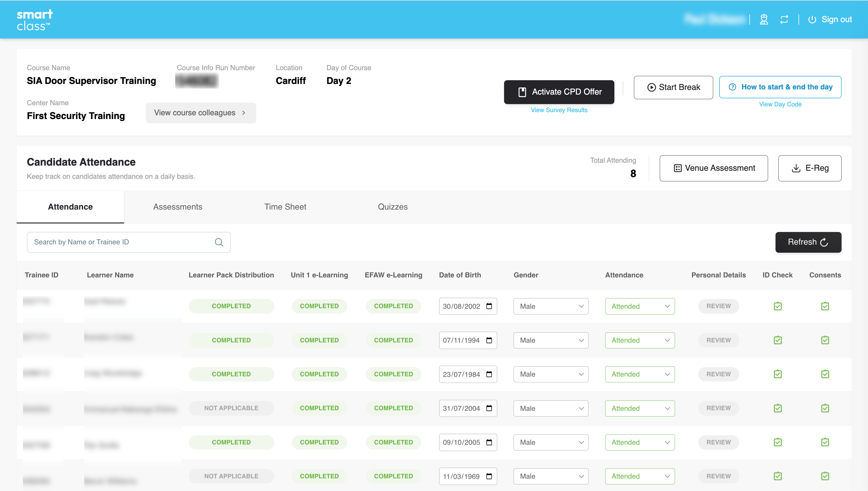The image size is (868, 491).
Task: Expand Gender dropdown in 07/11/1994 row
Action: [x=551, y=340]
